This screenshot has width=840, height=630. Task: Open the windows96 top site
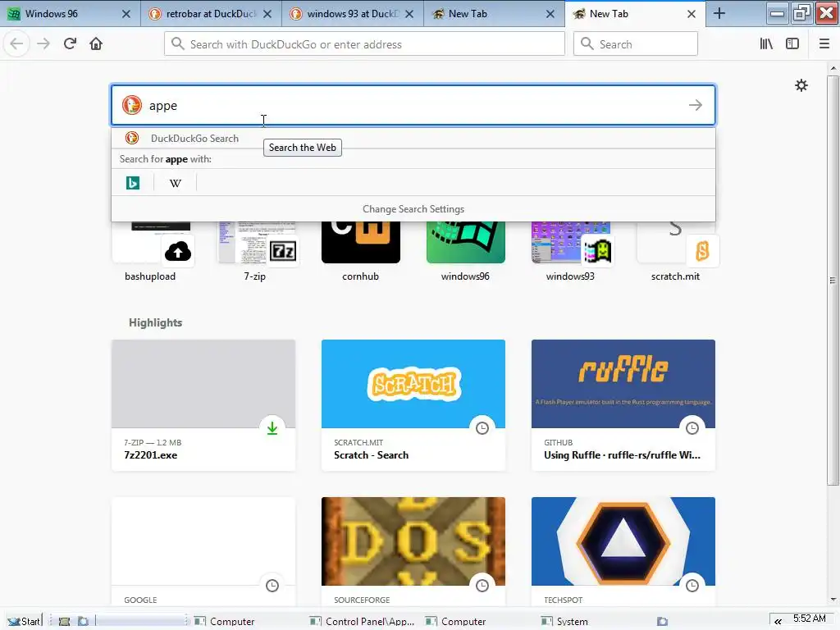coord(465,252)
